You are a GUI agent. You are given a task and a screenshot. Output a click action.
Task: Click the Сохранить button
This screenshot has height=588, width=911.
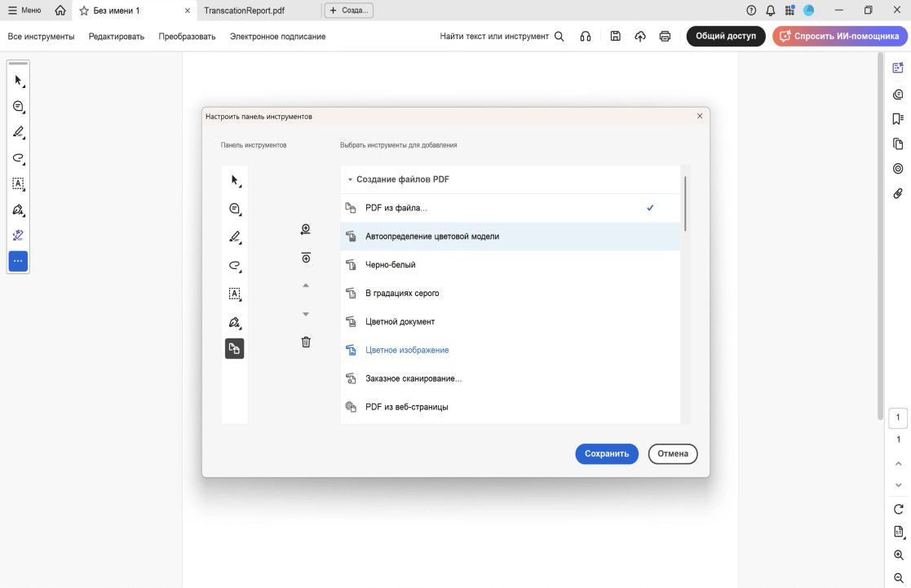click(x=607, y=453)
